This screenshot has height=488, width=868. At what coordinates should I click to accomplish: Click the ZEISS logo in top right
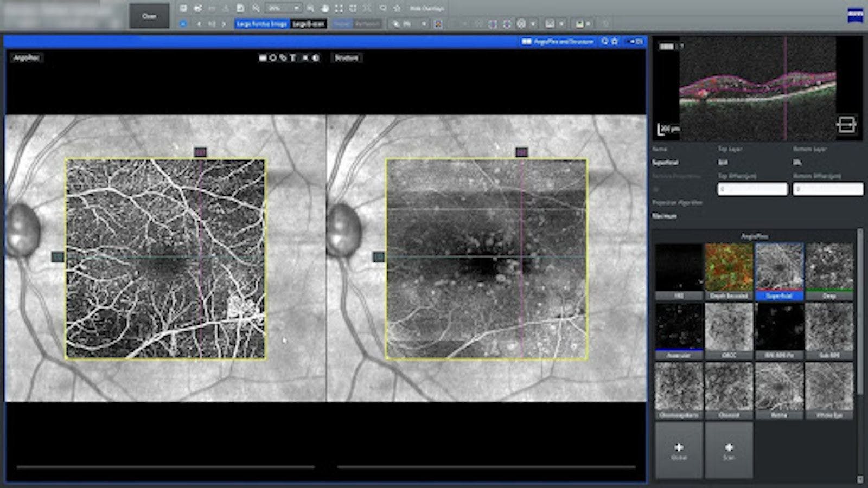(855, 16)
